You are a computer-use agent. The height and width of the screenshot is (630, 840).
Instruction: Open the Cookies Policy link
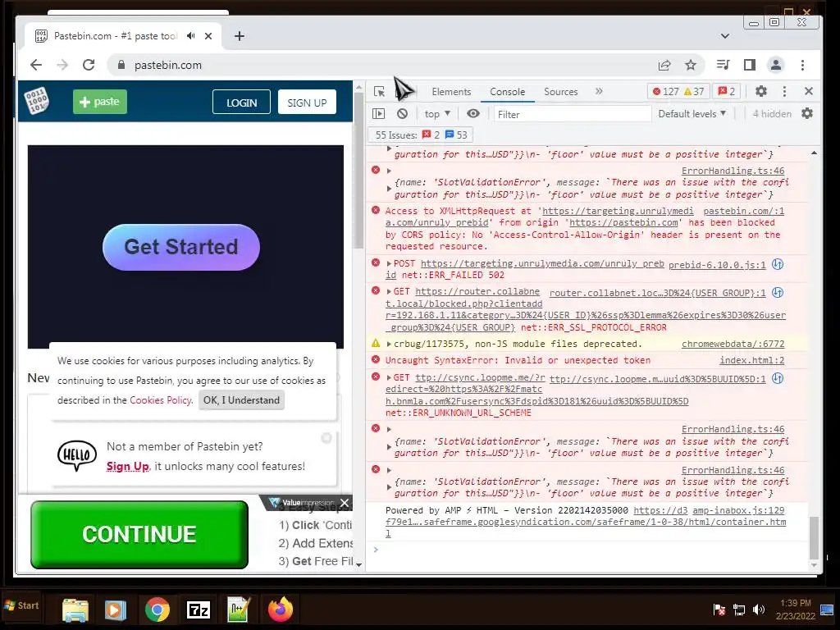tap(161, 399)
